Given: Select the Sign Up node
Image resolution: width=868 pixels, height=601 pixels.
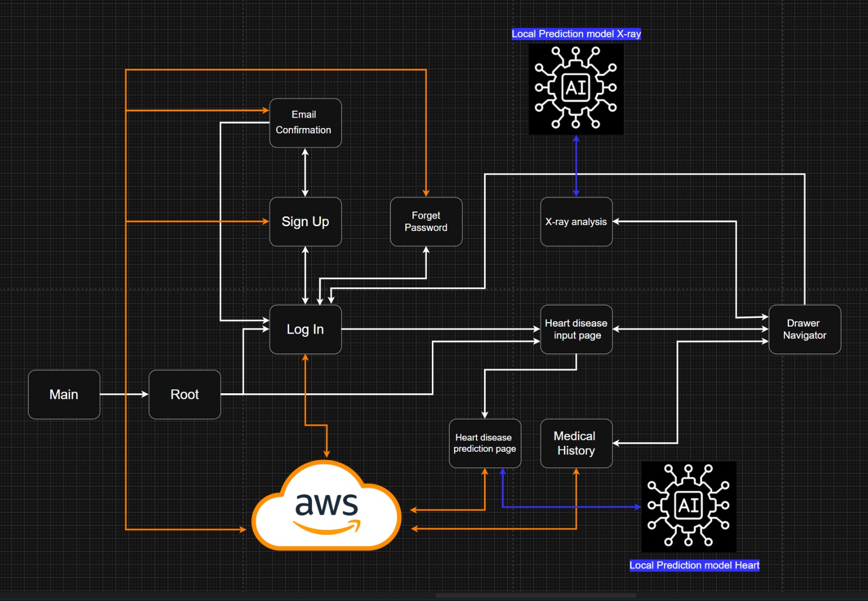Looking at the screenshot, I should pyautogui.click(x=305, y=221).
